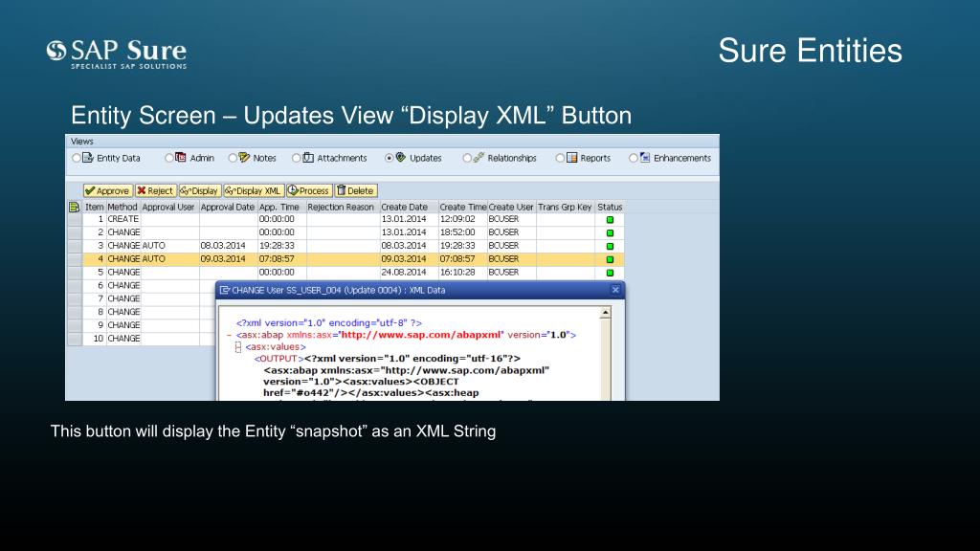Select the Attachments view radio button
The width and height of the screenshot is (980, 551).
point(297,158)
